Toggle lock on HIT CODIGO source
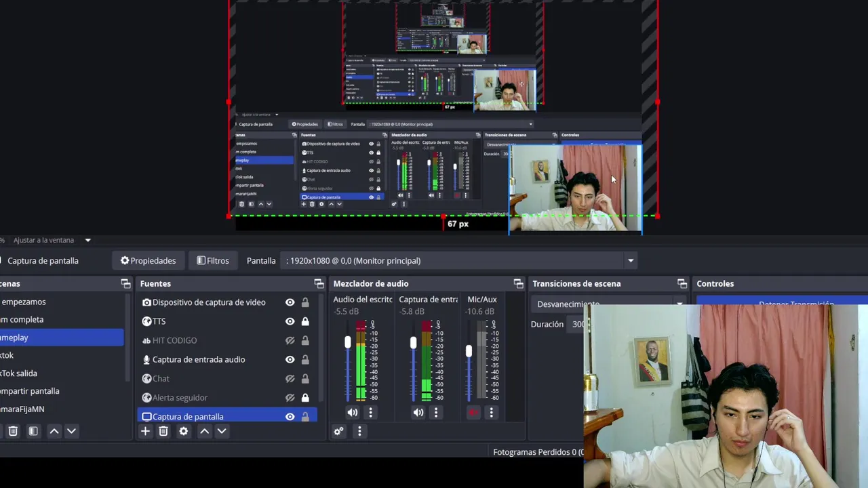 coord(305,340)
